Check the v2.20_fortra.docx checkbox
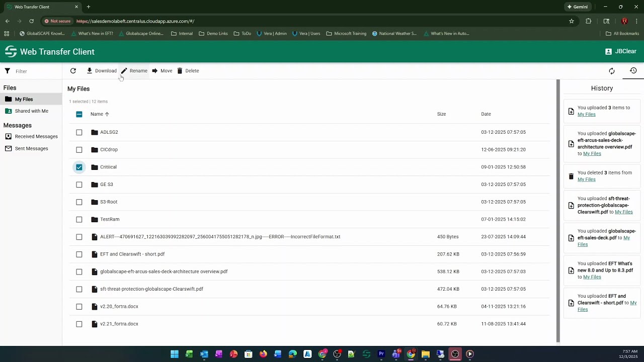 click(x=79, y=307)
